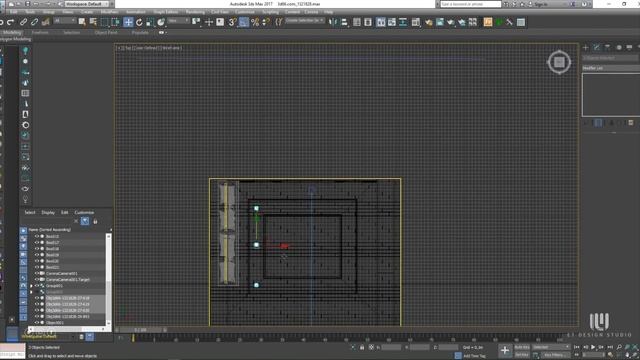Click Go to End playback button
This screenshot has width=640, height=360.
coord(610,347)
